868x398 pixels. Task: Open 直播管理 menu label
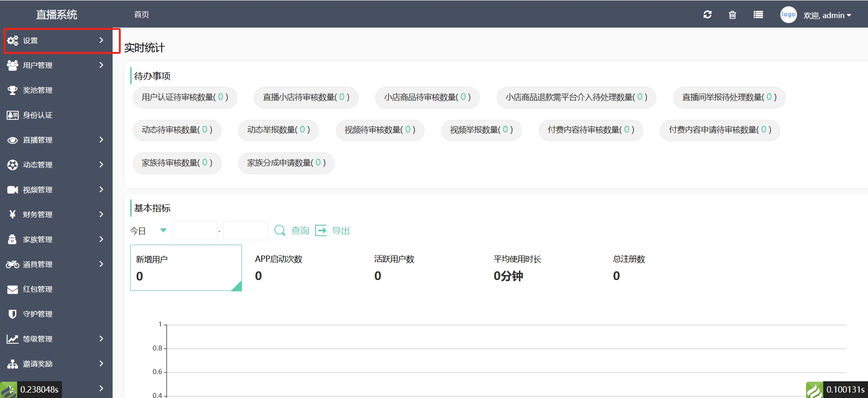click(x=38, y=140)
